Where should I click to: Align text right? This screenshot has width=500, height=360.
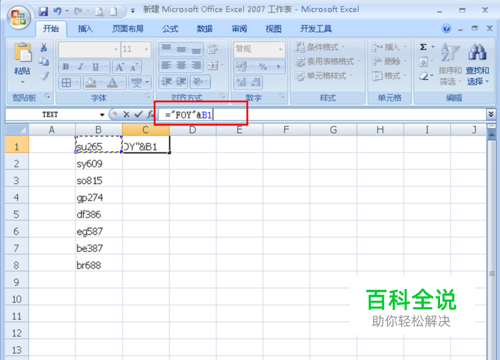coord(196,65)
